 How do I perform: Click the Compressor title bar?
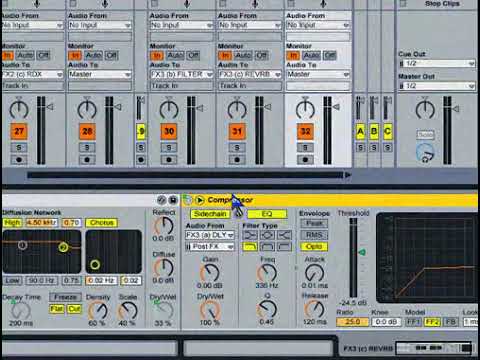coord(330,200)
